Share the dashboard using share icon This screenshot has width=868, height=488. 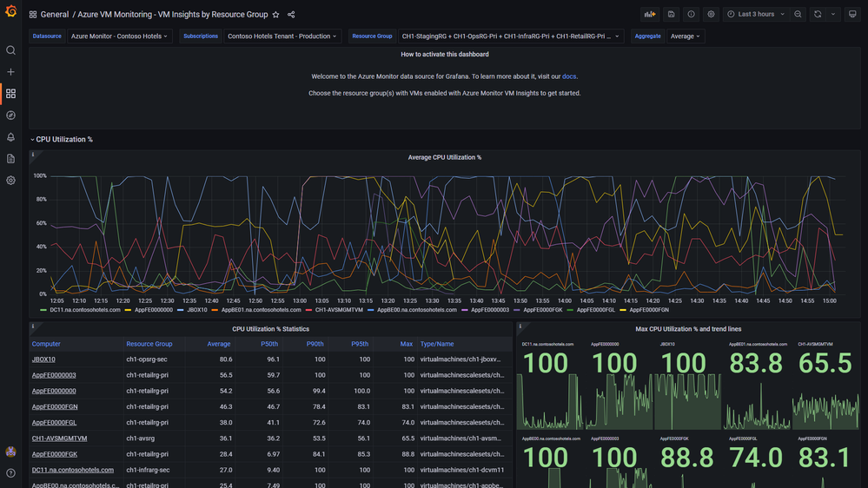coord(291,15)
